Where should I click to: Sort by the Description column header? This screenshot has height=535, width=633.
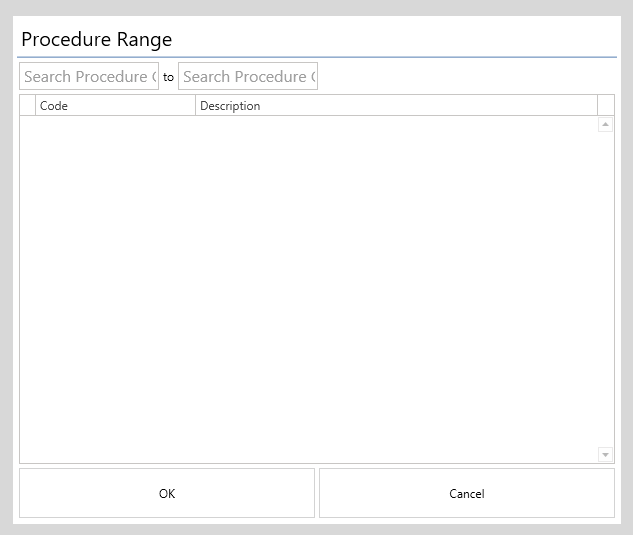[x=396, y=105]
